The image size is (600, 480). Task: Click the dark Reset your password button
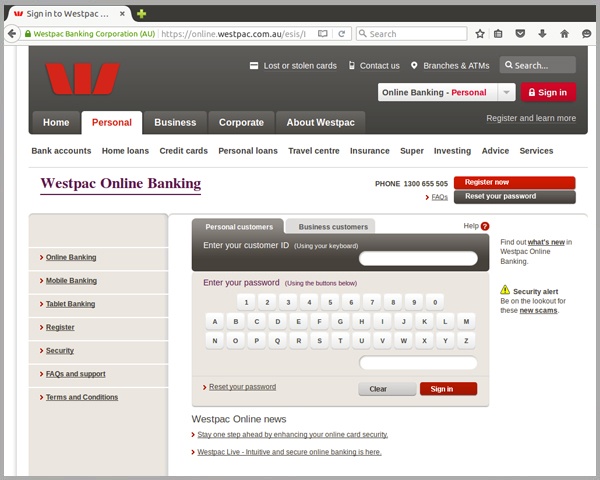[515, 197]
